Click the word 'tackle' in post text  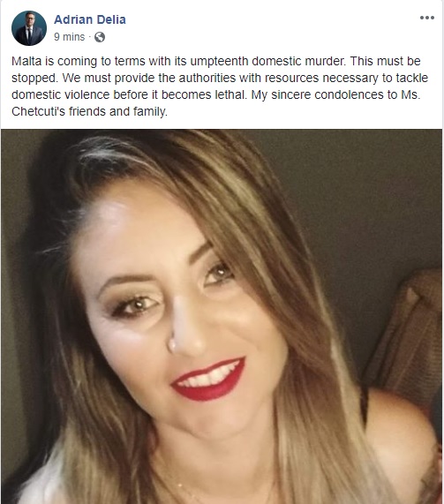tap(412, 78)
